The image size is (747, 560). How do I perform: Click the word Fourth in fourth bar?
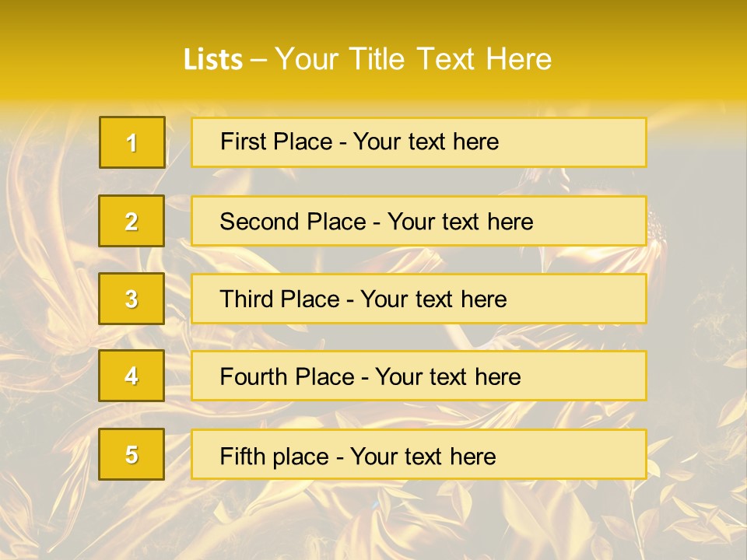click(x=254, y=376)
